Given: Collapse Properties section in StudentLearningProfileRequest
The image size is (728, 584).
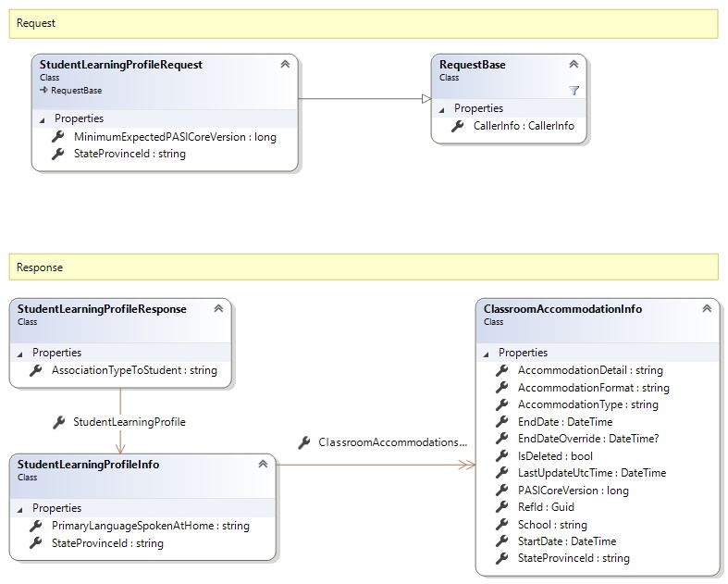Looking at the screenshot, I should 42,119.
